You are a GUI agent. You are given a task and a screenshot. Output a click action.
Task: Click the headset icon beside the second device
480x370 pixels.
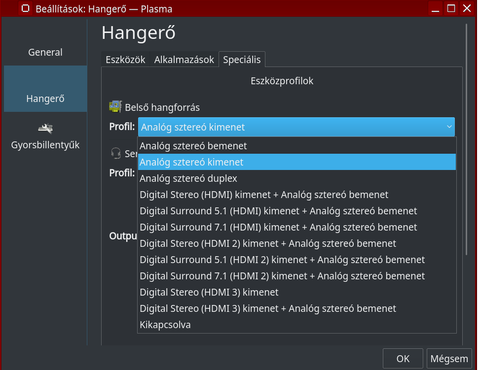(x=116, y=153)
